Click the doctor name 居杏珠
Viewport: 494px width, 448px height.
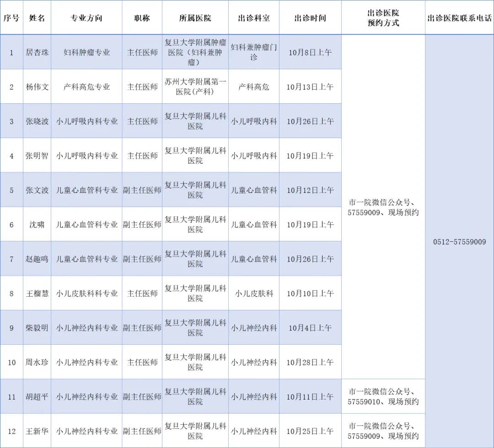37,52
